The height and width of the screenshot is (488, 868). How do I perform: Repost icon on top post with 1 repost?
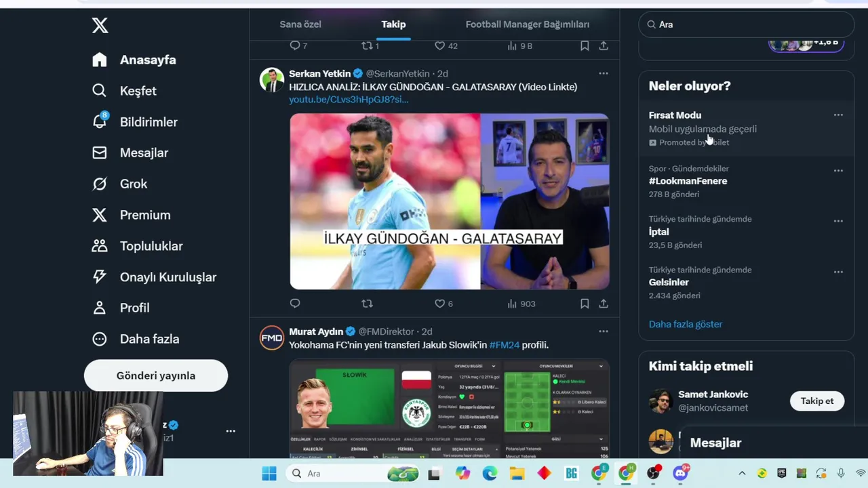pos(367,45)
